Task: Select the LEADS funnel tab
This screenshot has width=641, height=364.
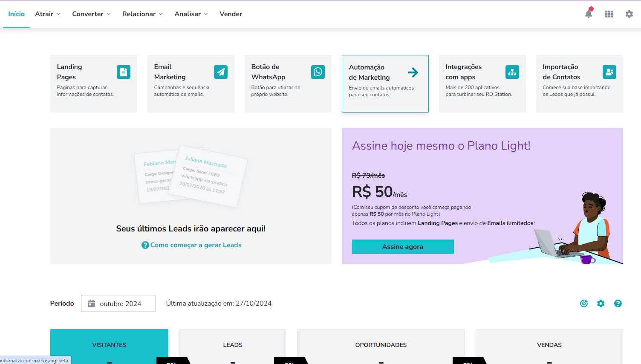Action: (x=233, y=346)
